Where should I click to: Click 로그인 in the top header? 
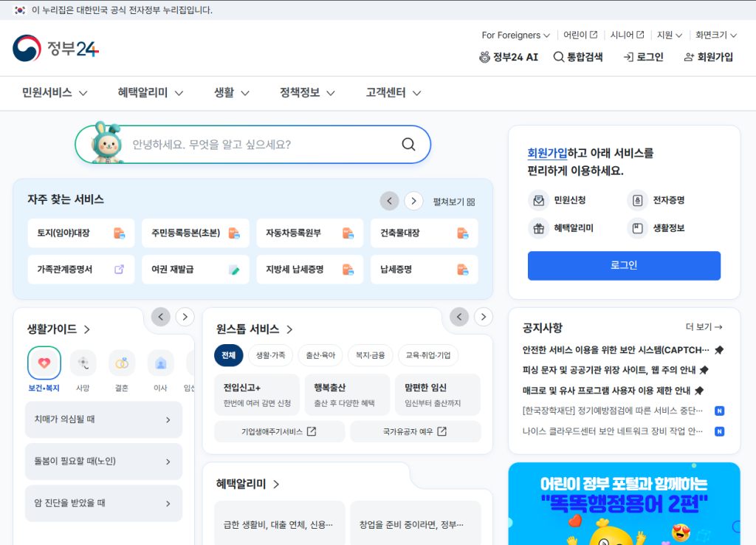coord(643,57)
